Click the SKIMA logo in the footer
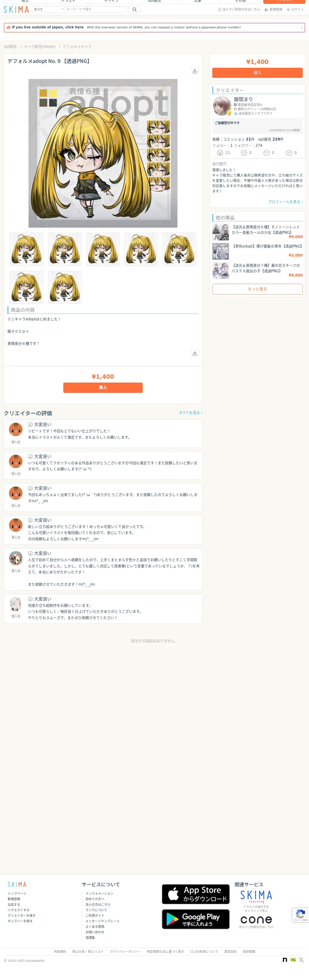This screenshot has width=309, height=980. pyautogui.click(x=17, y=885)
